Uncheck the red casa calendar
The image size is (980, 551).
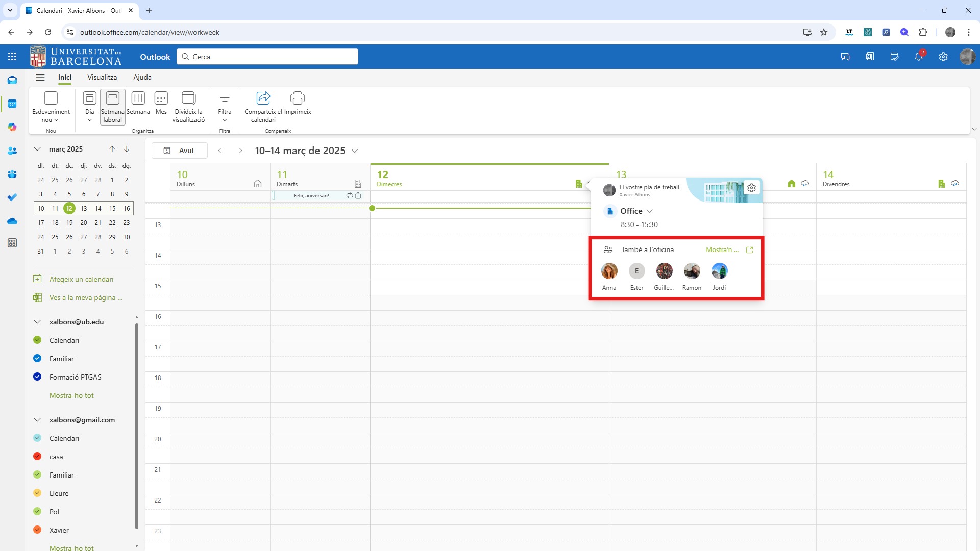point(37,456)
